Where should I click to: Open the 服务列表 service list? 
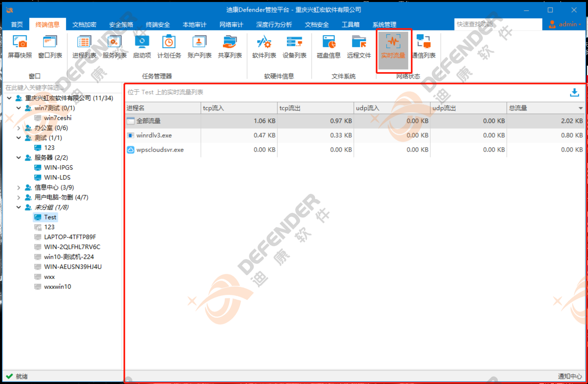click(115, 47)
